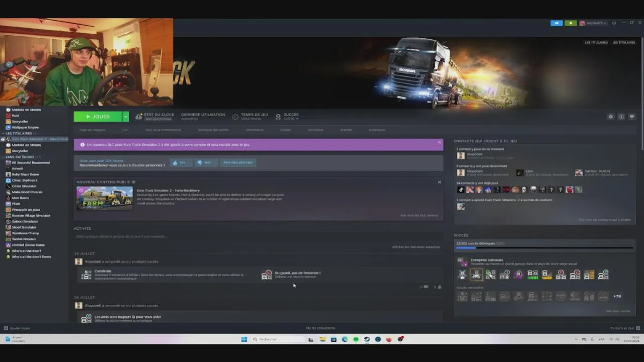Select 60 Seconds! Reatomized in library
Image resolution: width=644 pixels, height=362 pixels.
click(31, 162)
